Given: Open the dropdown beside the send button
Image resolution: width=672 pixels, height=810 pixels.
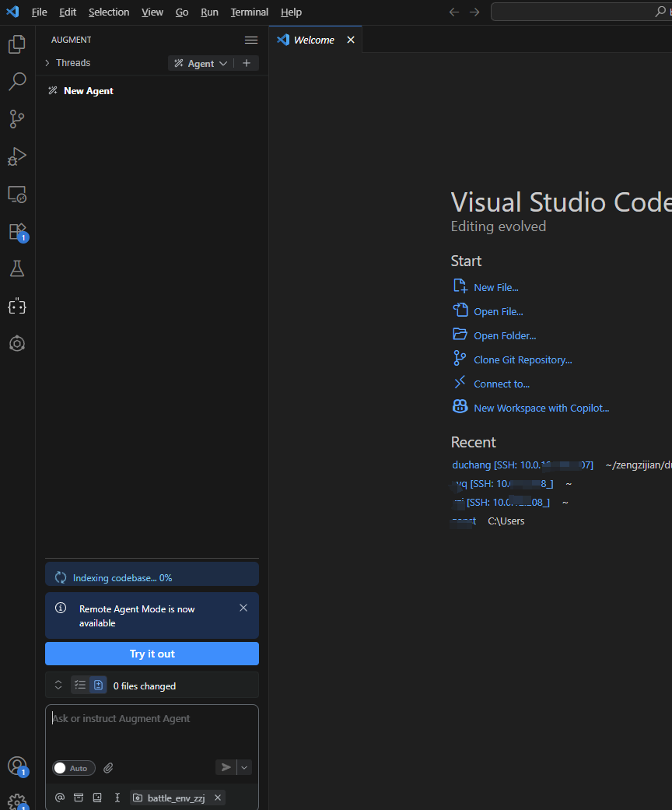Looking at the screenshot, I should 243,767.
